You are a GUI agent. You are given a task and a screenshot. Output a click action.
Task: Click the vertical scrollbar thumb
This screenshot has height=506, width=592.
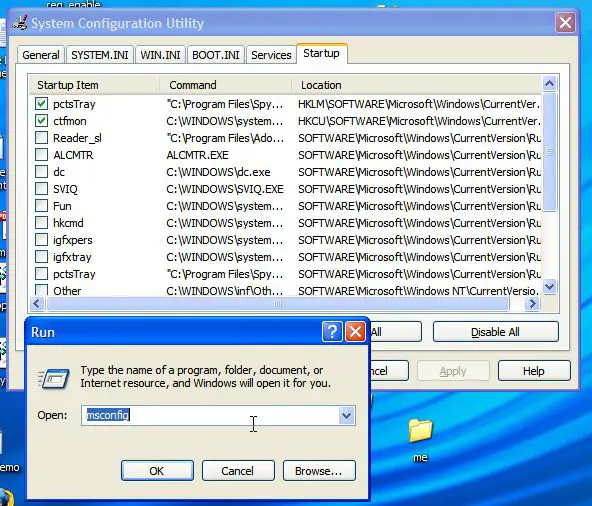(549, 152)
